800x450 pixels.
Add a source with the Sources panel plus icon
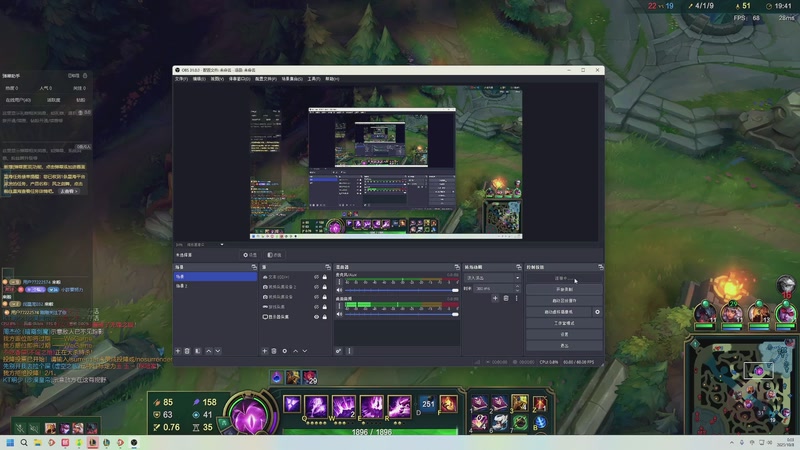[x=264, y=351]
